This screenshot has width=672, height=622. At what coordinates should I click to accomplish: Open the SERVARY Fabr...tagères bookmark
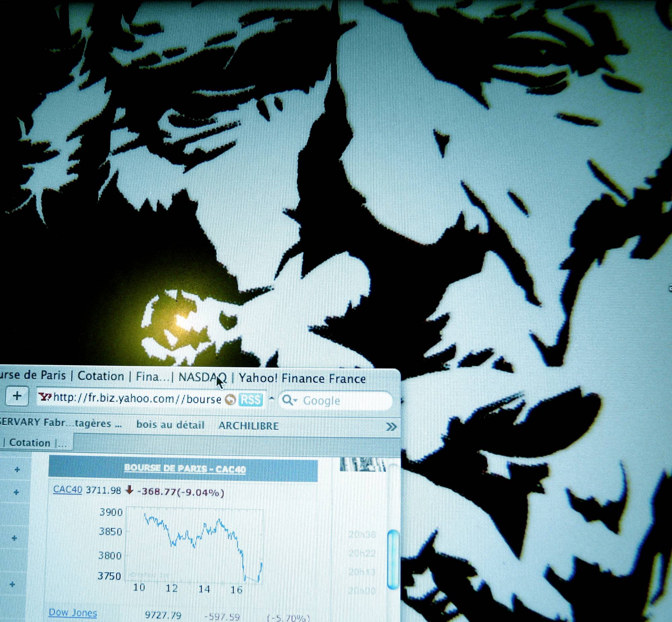click(x=61, y=423)
